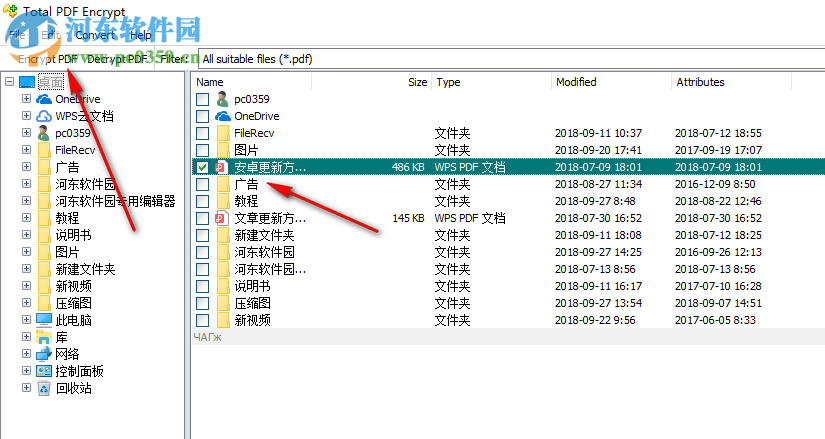Click the Filter file type field
The image size is (825, 439).
[511, 59]
